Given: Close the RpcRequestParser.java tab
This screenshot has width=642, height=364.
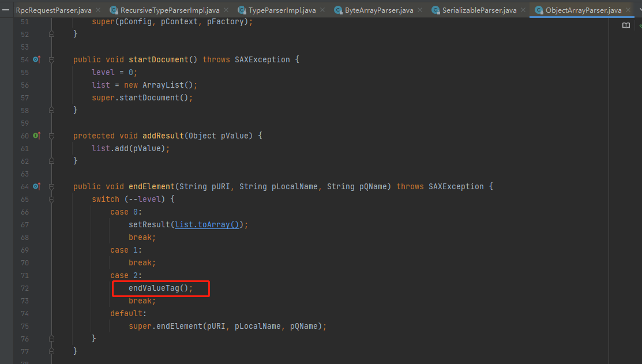Looking at the screenshot, I should (x=98, y=10).
